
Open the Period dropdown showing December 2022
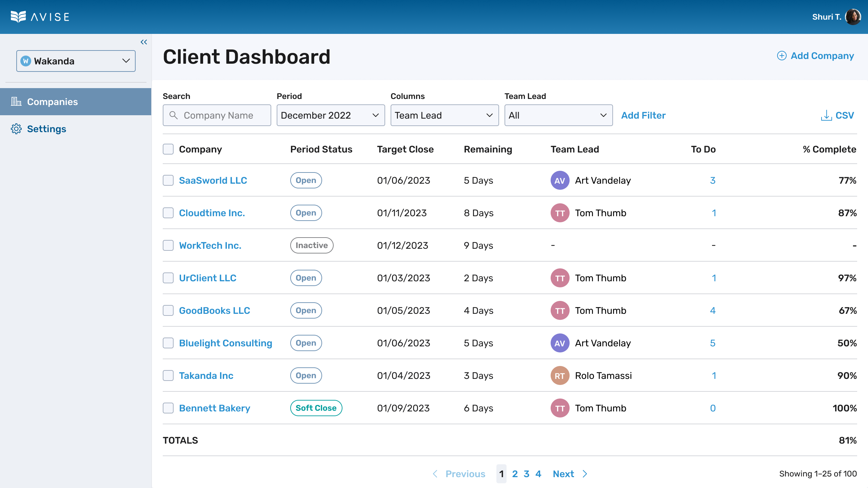click(x=330, y=115)
